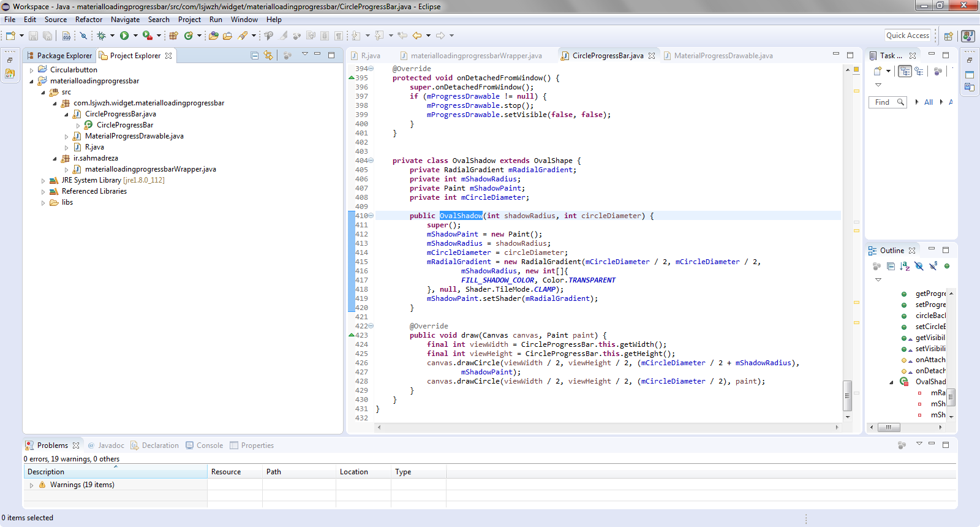The image size is (980, 527).
Task: Expand Warnings (19 items) in Problems
Action: 32,485
